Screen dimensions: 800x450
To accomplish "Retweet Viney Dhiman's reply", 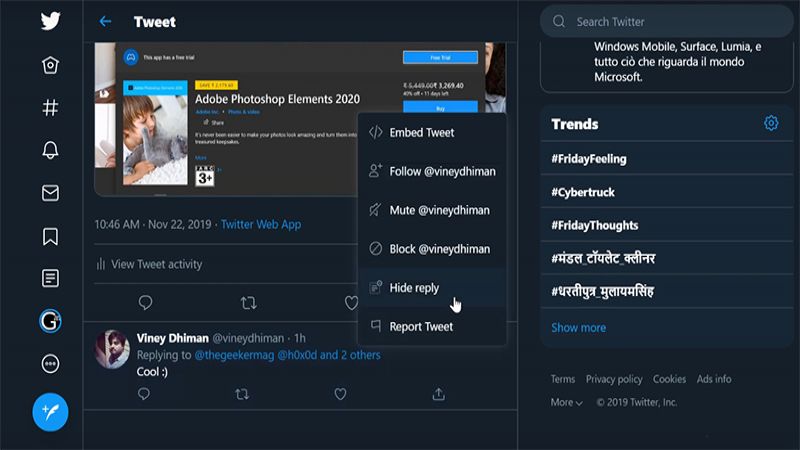I will 242,394.
